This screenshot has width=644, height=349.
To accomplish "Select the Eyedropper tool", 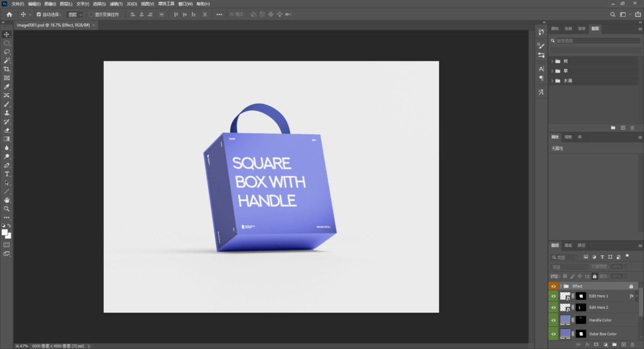I will point(6,87).
